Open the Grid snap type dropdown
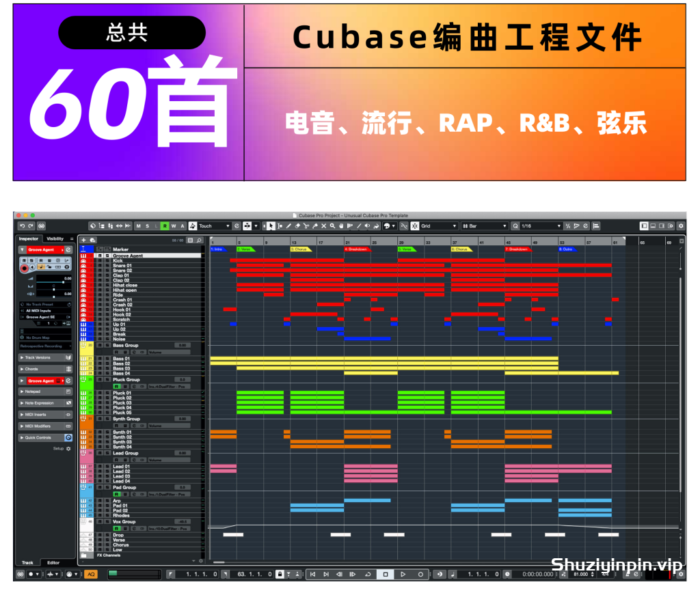 [x=439, y=226]
